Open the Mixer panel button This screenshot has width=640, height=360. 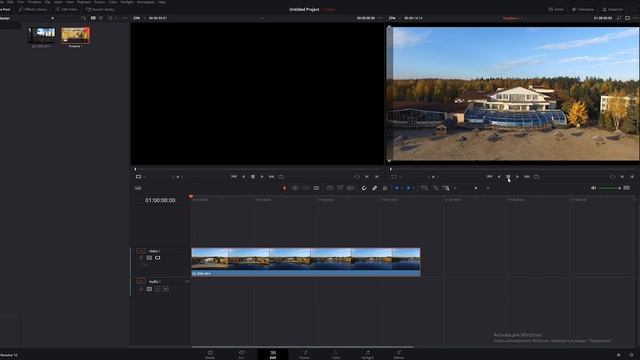[x=556, y=9]
